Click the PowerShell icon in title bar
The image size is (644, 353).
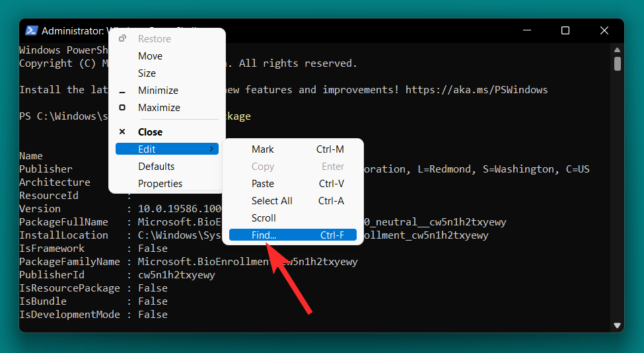[x=31, y=30]
